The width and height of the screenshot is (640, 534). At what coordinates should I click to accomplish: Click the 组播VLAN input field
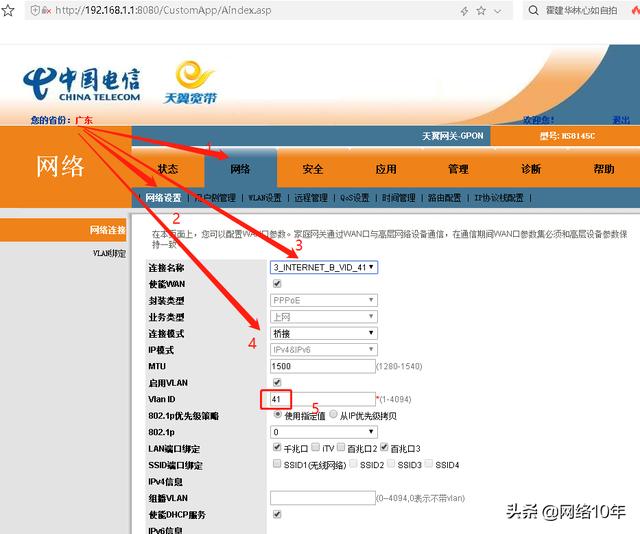coord(323,498)
